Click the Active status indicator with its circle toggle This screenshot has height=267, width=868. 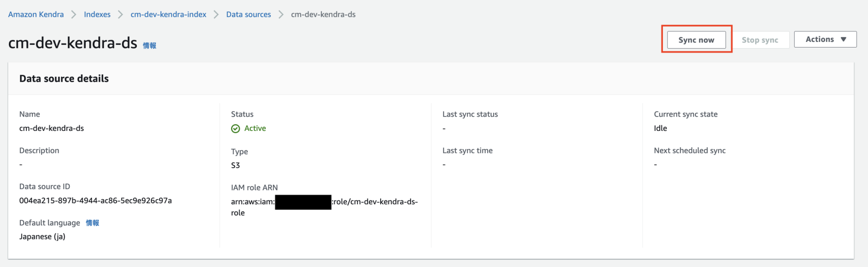248,128
